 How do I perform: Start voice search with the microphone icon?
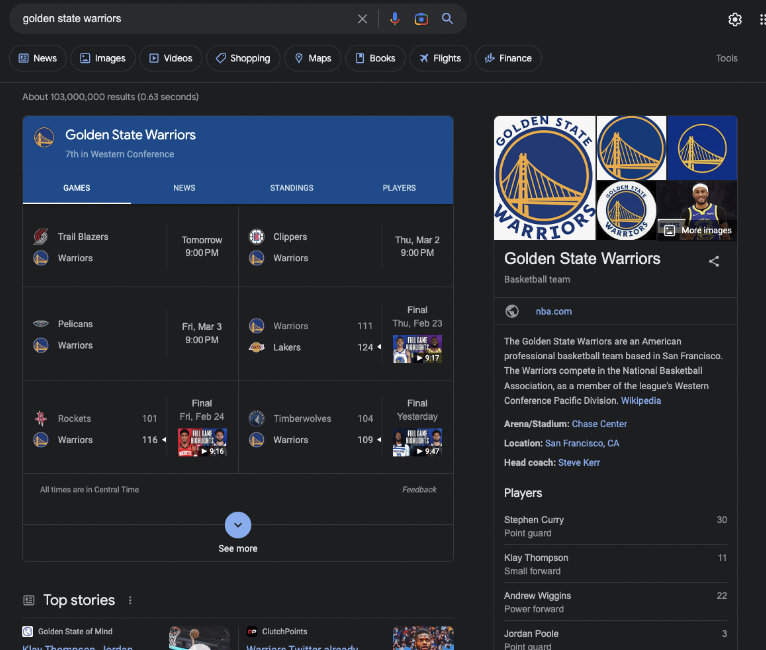click(395, 19)
